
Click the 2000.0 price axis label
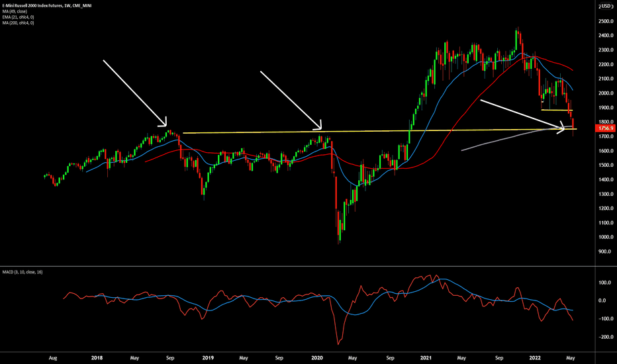pos(606,93)
